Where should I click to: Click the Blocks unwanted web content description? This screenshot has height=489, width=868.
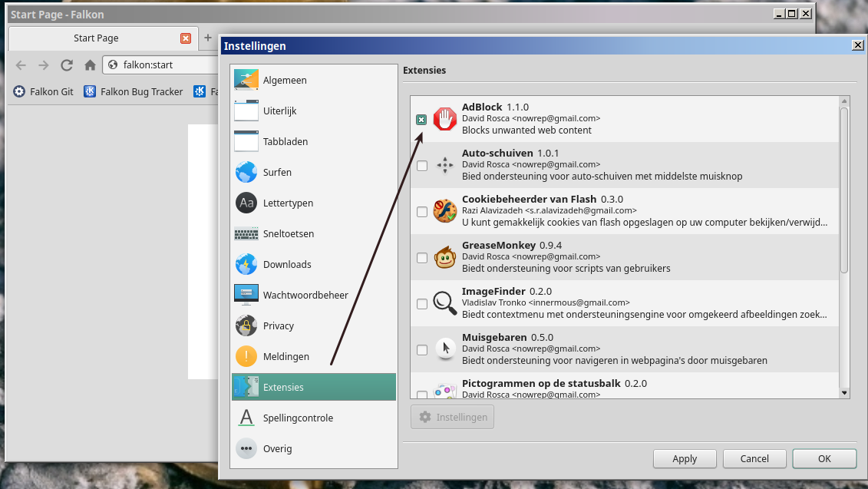coord(526,131)
